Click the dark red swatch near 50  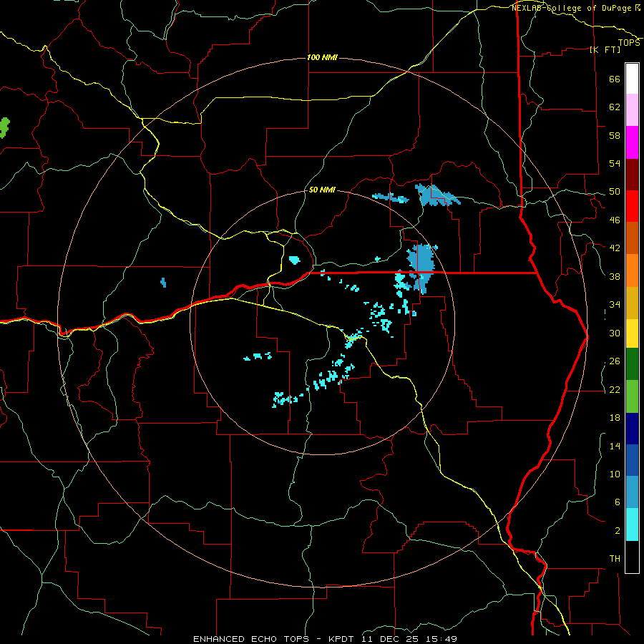point(632,175)
